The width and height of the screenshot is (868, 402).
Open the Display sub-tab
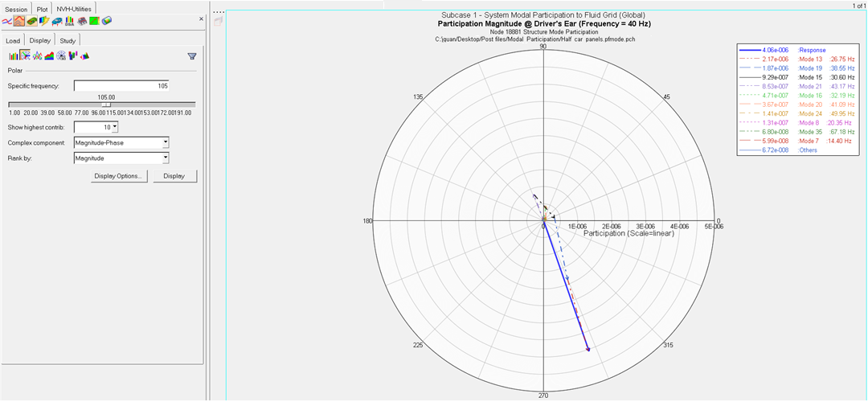click(40, 40)
